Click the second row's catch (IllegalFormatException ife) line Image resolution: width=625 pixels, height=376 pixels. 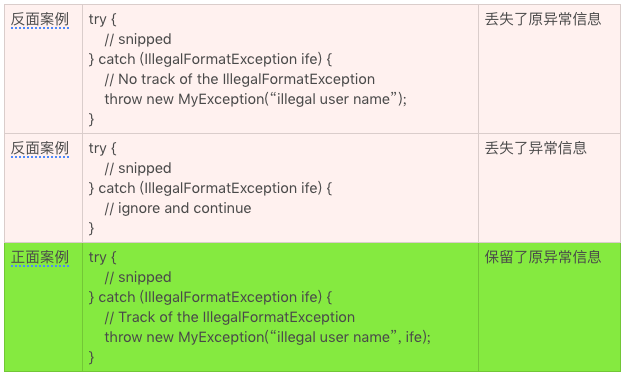[x=210, y=188]
